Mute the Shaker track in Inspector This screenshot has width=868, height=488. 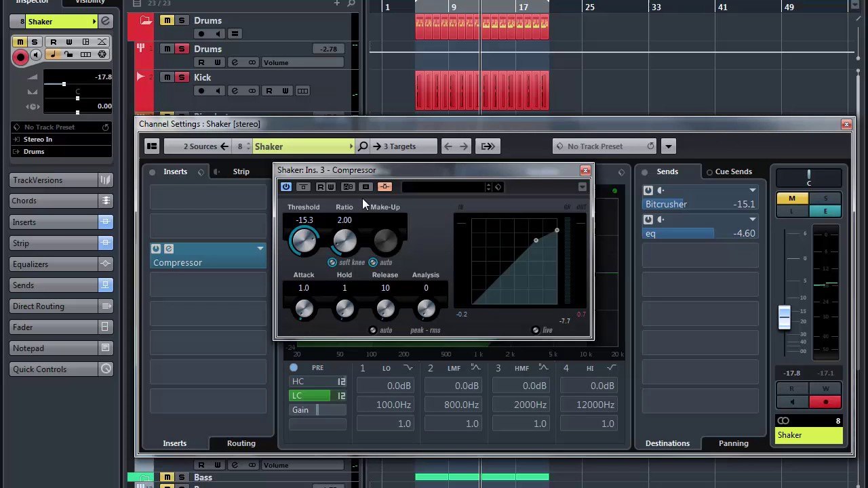(x=20, y=42)
